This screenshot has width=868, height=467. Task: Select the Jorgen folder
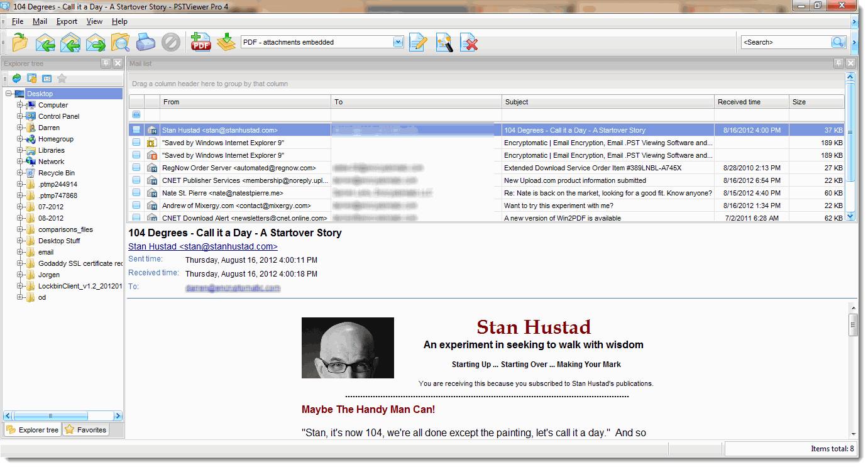49,275
